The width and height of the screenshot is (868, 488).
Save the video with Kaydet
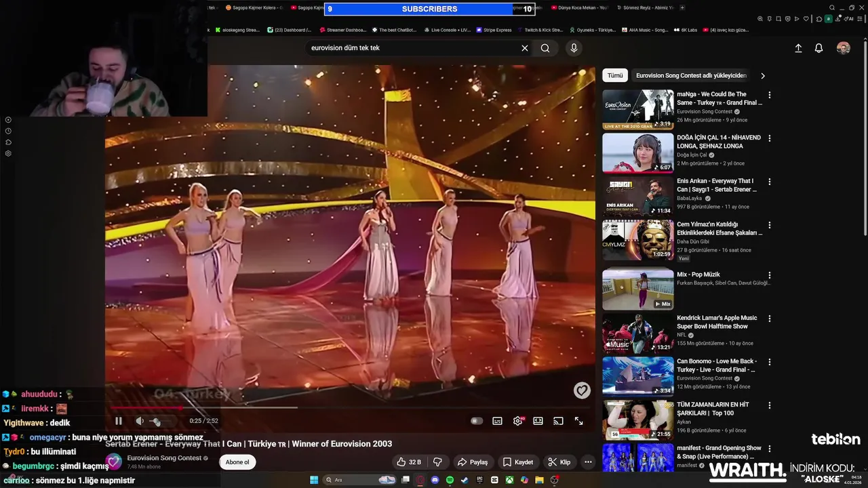[518, 462]
